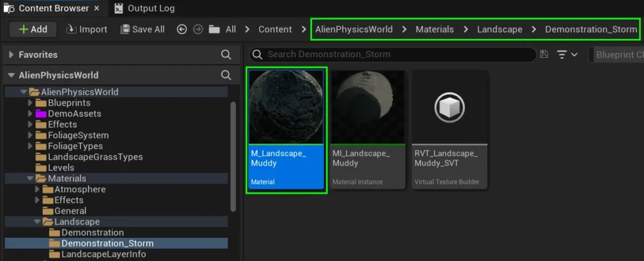Click the save search as collection icon
Screen dimensions: 644x261
tap(544, 55)
